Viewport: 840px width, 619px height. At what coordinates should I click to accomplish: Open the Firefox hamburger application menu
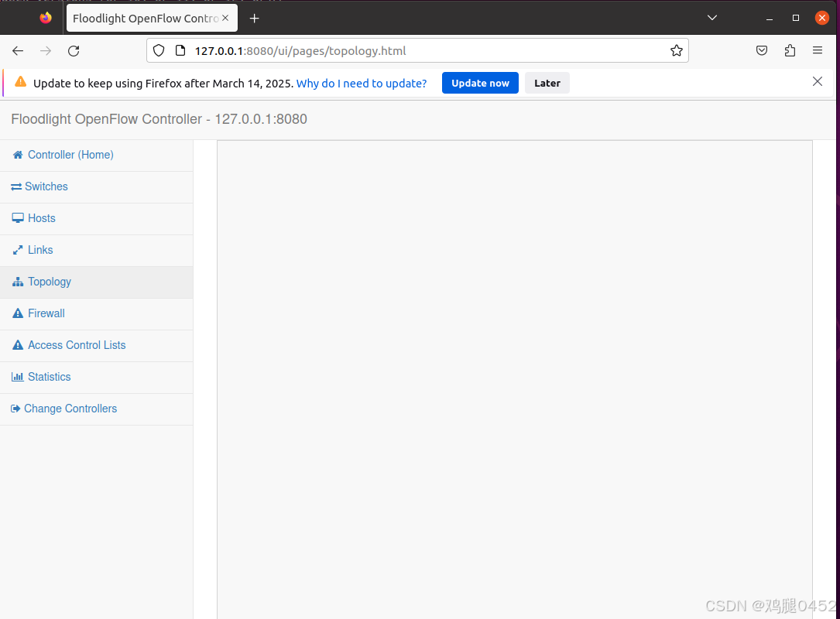[x=818, y=50]
